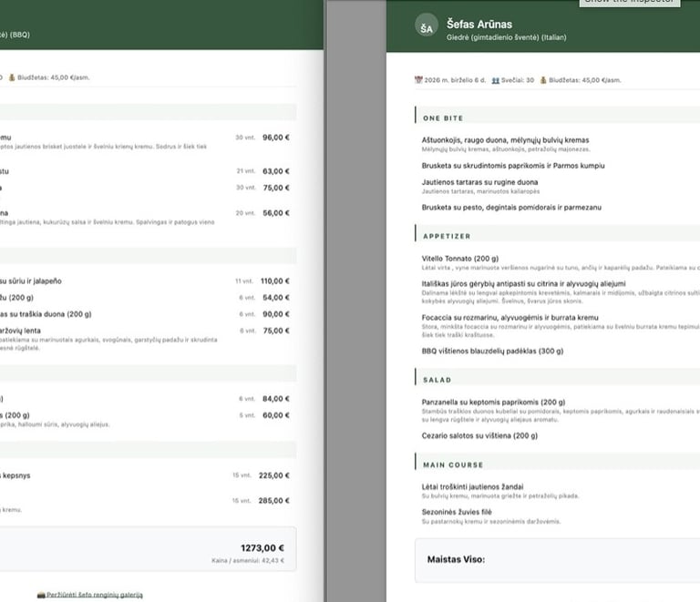Image resolution: width=700 pixels, height=602 pixels.
Task: Click the 63,00 € price in left page
Action: pos(276,171)
